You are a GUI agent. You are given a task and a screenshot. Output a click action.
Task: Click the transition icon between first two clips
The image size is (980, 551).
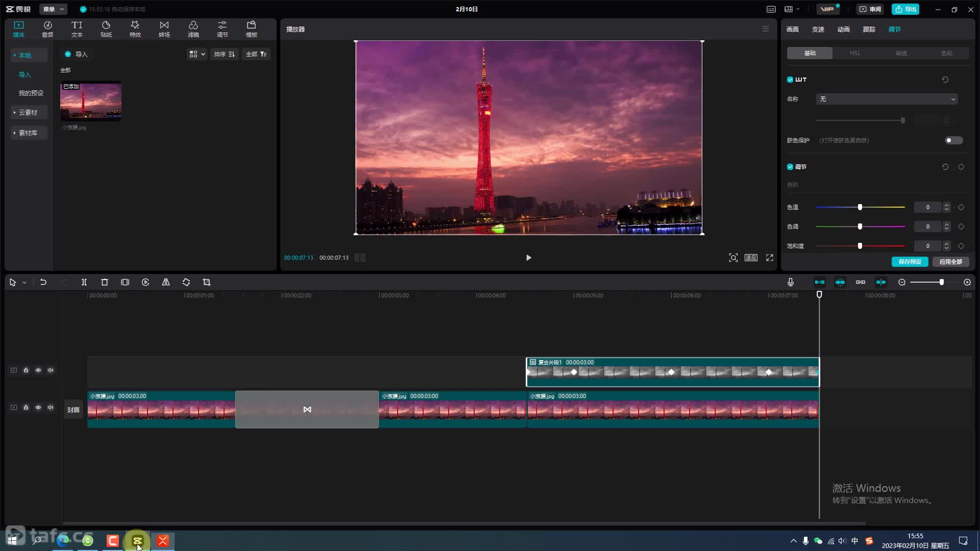point(307,410)
